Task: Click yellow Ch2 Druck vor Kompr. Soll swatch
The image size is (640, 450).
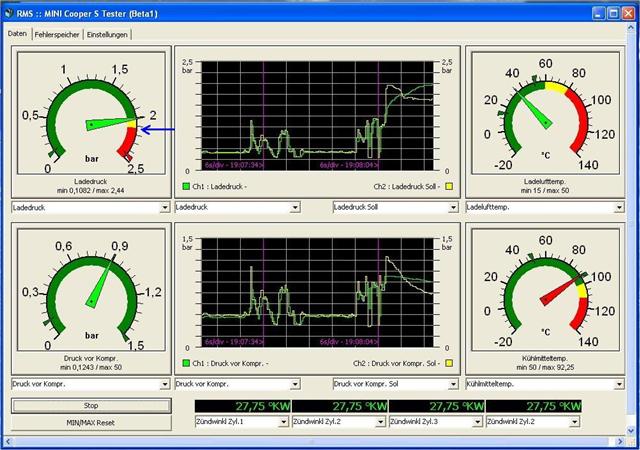Action: pyautogui.click(x=449, y=363)
